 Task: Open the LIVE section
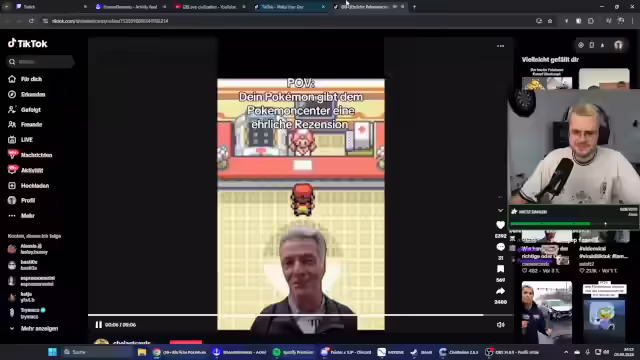pyautogui.click(x=20, y=140)
